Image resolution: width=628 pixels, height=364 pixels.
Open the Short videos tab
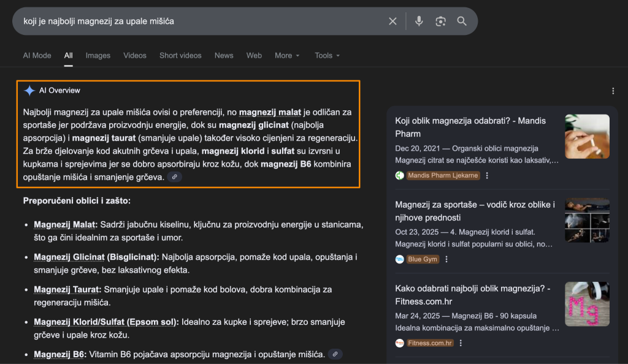180,56
